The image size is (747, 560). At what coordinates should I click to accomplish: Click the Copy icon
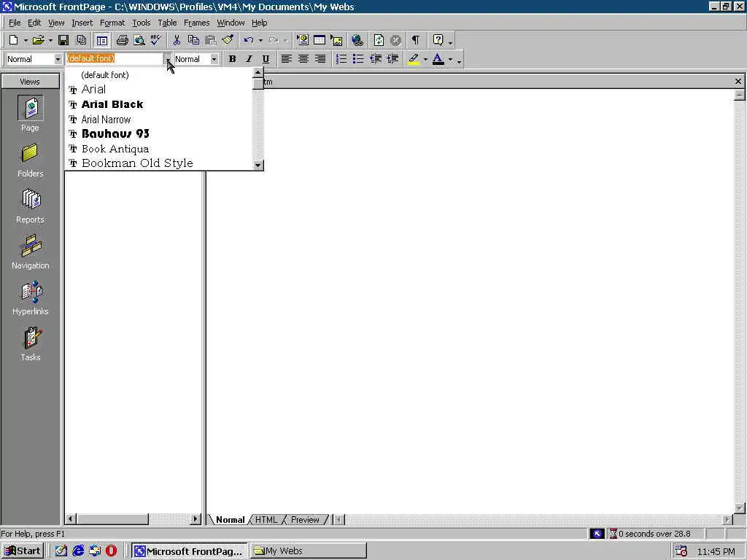click(193, 41)
